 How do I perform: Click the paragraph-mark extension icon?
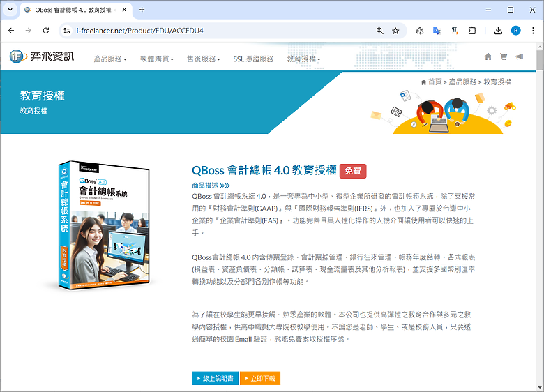[x=455, y=31]
